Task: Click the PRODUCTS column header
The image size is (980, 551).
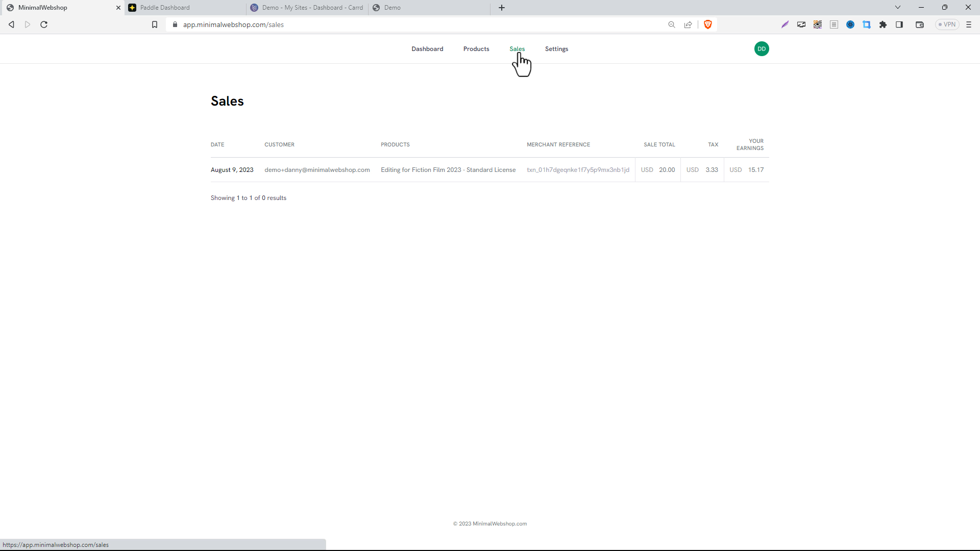Action: [x=395, y=145]
